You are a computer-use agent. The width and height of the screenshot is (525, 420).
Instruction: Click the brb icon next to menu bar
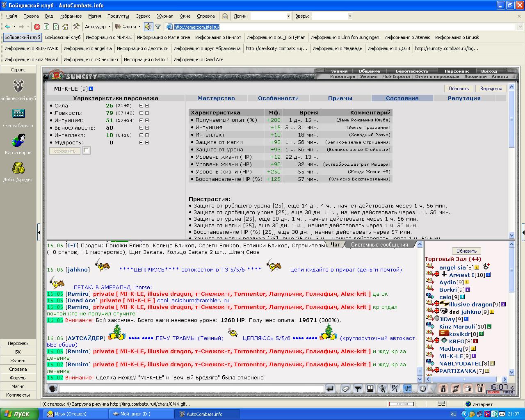224,16
